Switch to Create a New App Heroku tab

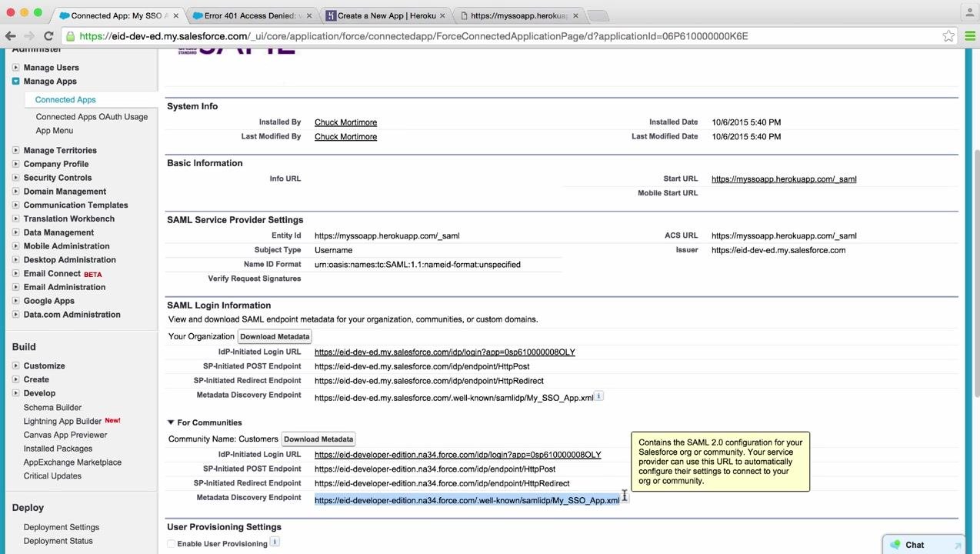pyautogui.click(x=386, y=15)
